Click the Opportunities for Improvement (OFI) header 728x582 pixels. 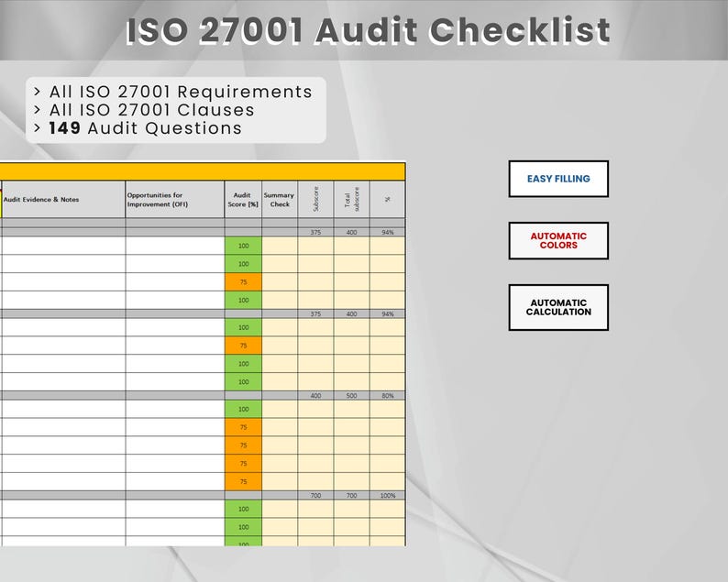(175, 200)
